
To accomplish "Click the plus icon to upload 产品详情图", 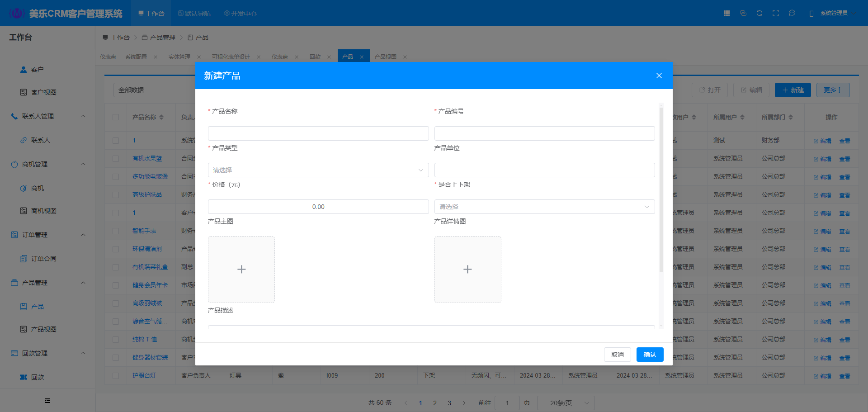I will click(x=467, y=270).
